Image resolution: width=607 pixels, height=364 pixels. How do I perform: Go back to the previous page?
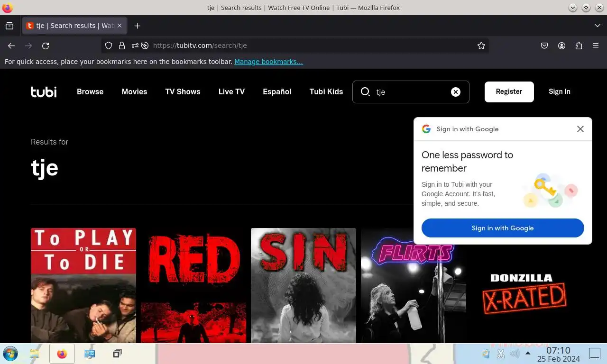11,45
